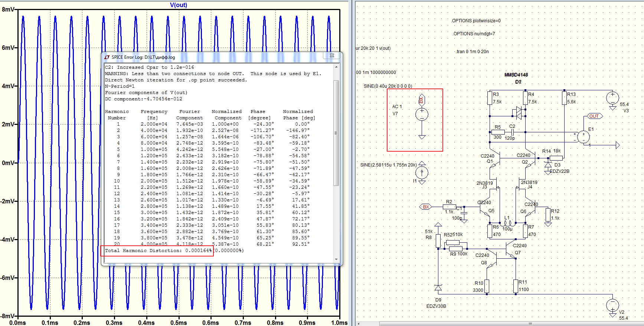
Task: Select the L1 inductor symbol
Action: pos(507,224)
